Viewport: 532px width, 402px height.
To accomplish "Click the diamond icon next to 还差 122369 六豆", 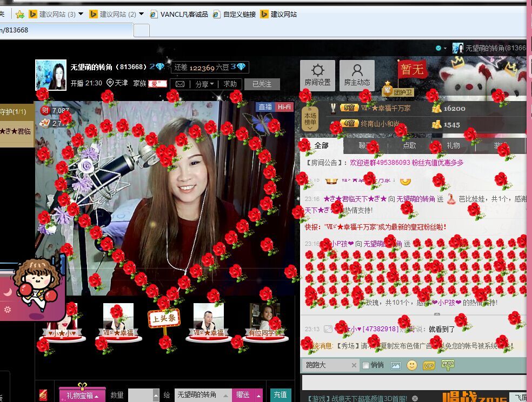I will [x=241, y=67].
